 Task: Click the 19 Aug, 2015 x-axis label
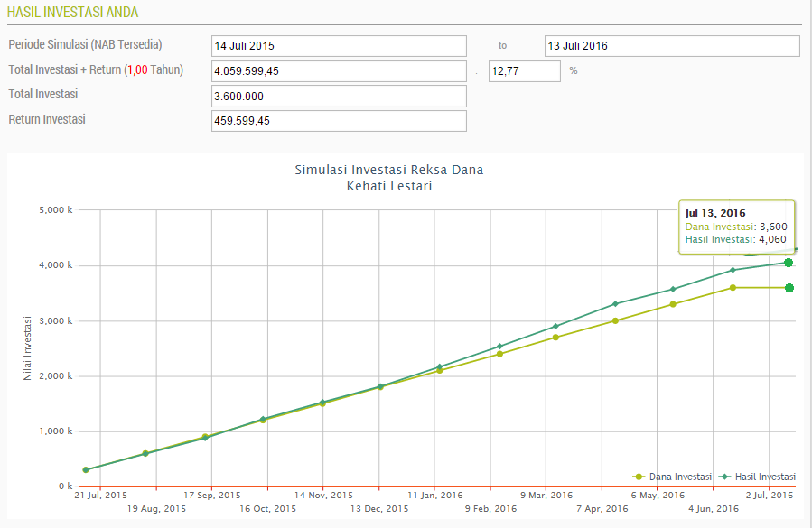[156, 509]
